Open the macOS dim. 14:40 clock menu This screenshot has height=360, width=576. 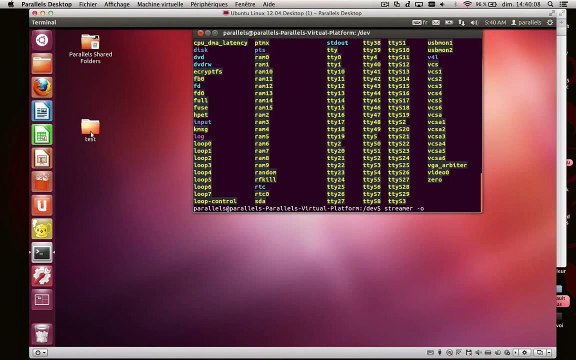(x=521, y=4)
